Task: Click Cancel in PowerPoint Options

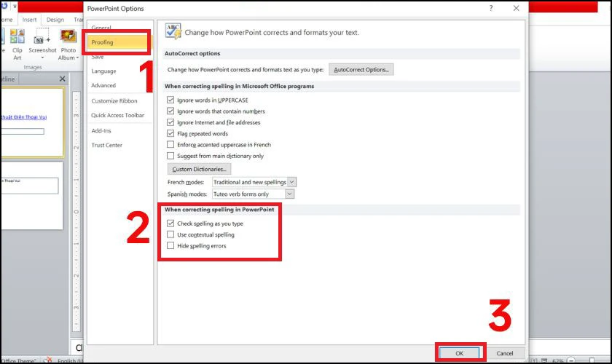Action: (504, 353)
